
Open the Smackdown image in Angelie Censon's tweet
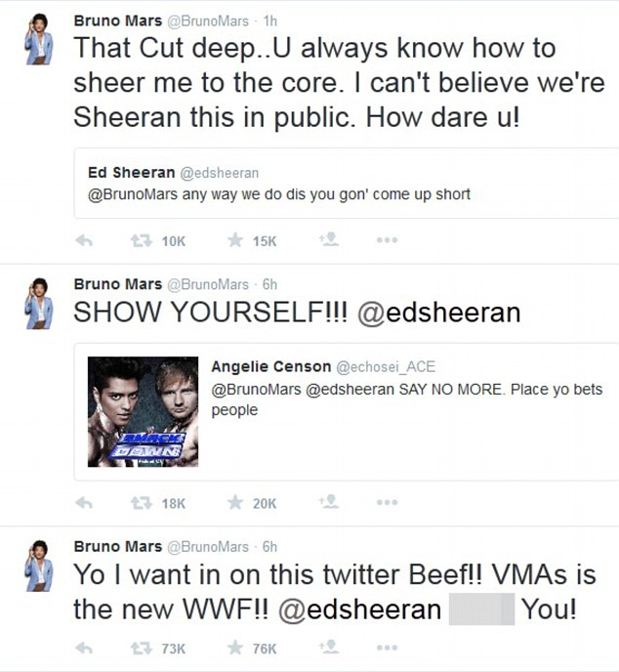point(143,411)
